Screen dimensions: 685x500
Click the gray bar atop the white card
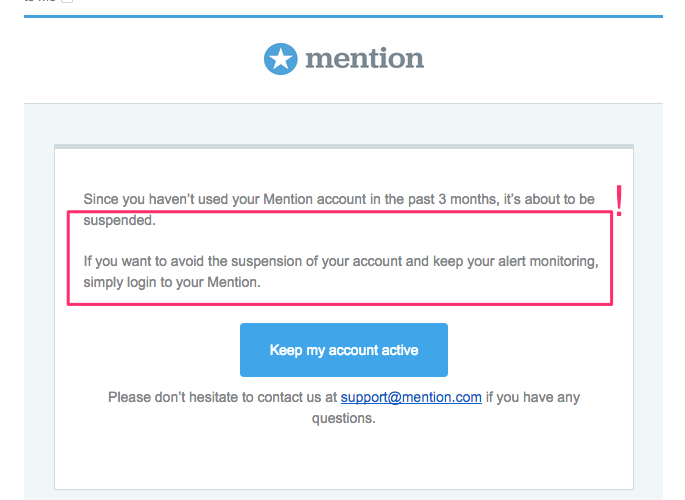(x=344, y=147)
